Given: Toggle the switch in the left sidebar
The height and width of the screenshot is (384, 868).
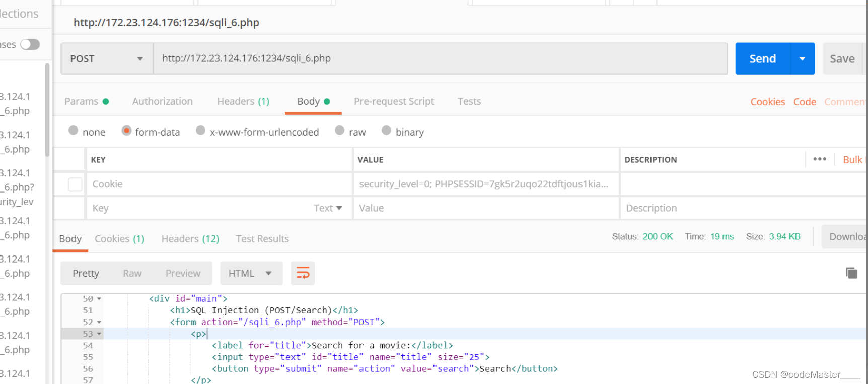Looking at the screenshot, I should pyautogui.click(x=30, y=44).
